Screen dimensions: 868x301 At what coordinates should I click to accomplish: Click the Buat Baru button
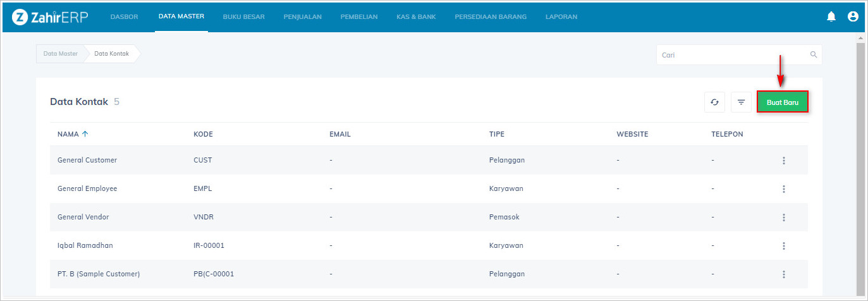(x=782, y=102)
